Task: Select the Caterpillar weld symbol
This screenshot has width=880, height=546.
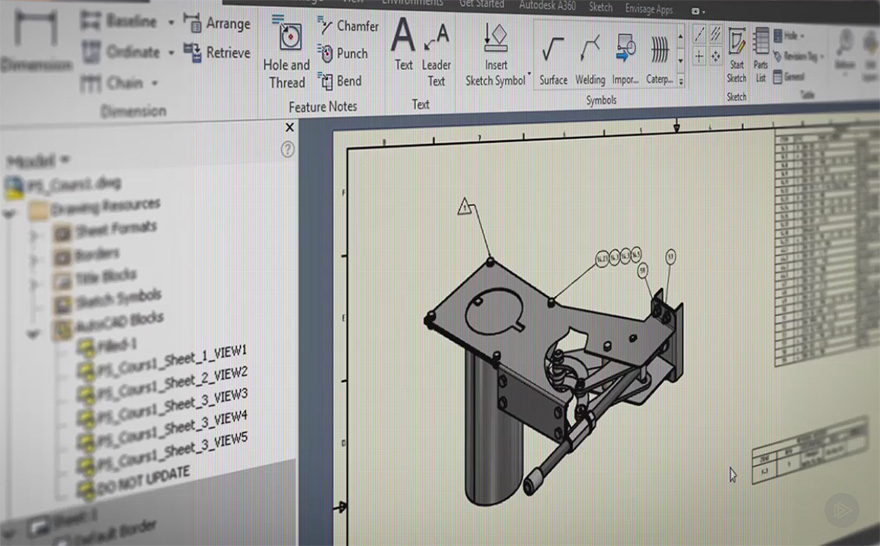Action: pyautogui.click(x=659, y=59)
